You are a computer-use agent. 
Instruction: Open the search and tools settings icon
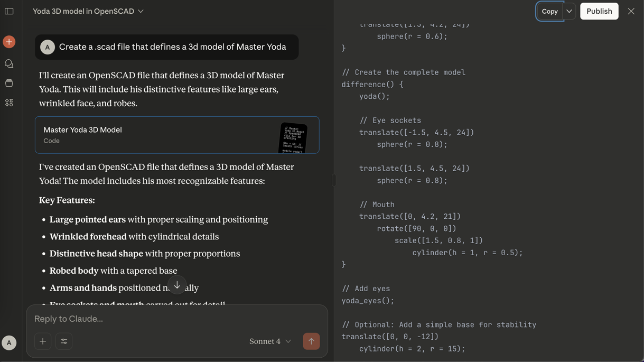click(x=64, y=341)
